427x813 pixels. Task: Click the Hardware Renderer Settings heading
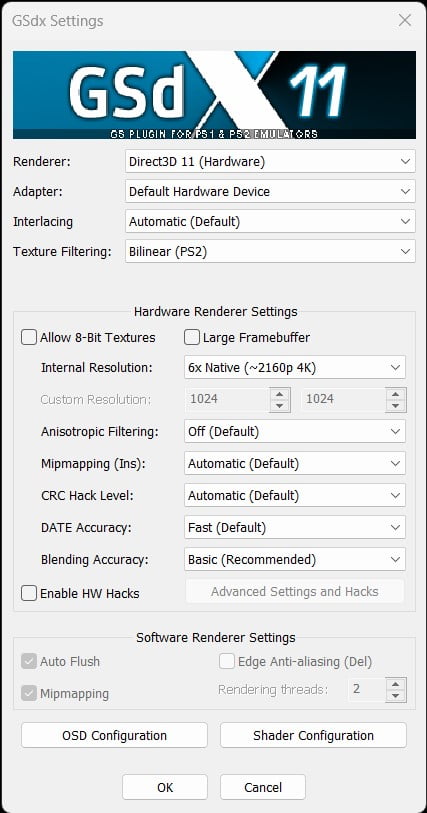tap(216, 312)
